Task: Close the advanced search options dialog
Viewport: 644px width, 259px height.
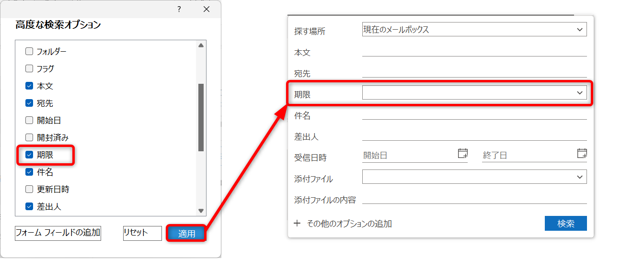Action: [207, 9]
